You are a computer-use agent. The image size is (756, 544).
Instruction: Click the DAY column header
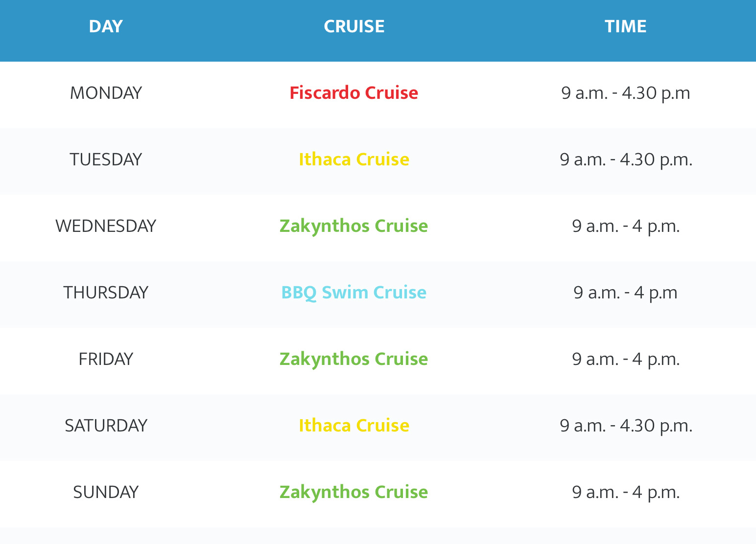pyautogui.click(x=106, y=26)
